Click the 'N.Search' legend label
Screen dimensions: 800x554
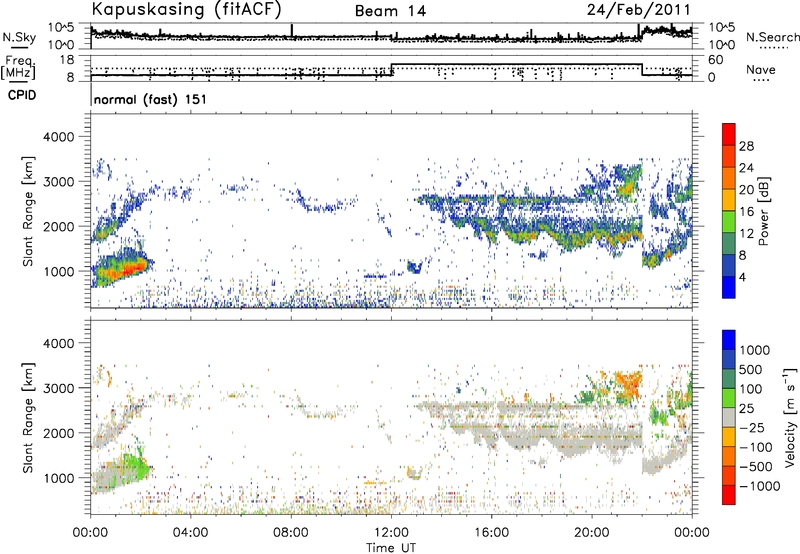pyautogui.click(x=772, y=37)
